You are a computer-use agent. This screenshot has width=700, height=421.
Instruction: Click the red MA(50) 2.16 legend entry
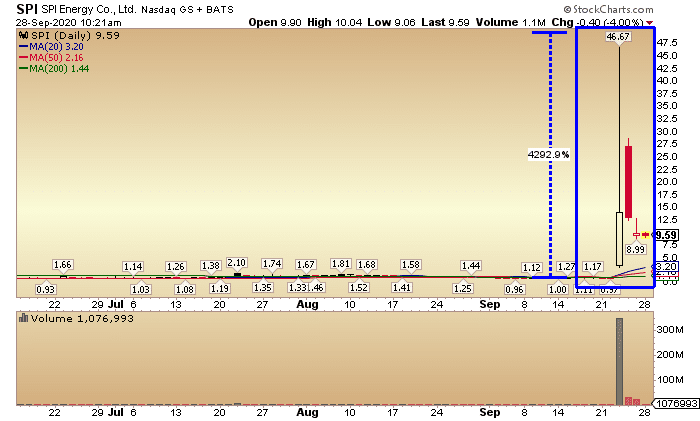point(51,58)
